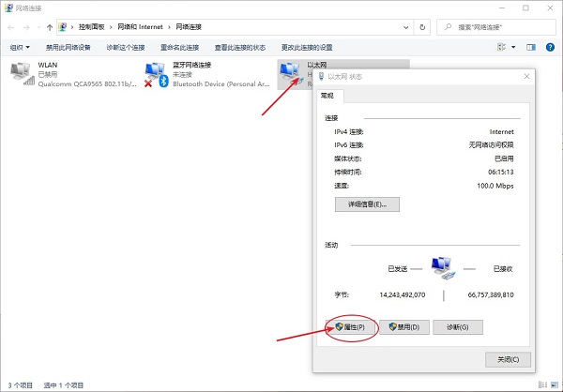Click the 网络连接 breadcrumb
Viewport: 563px width, 392px height.
pos(189,27)
